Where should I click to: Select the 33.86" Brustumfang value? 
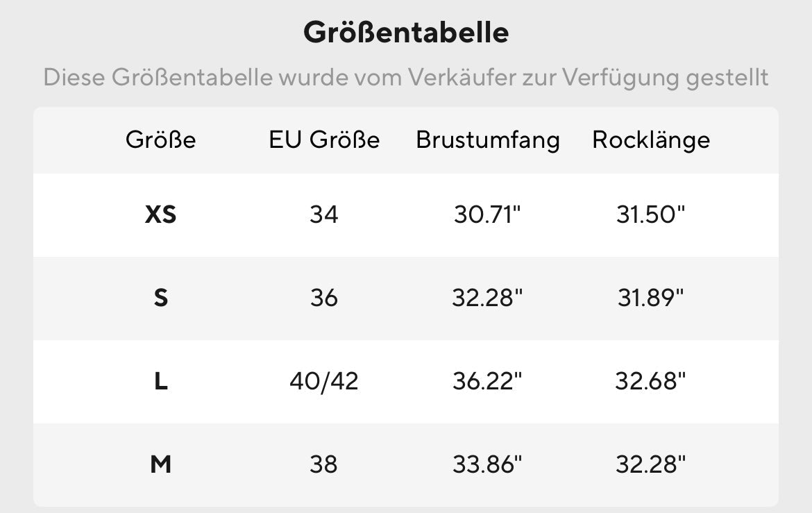coord(487,464)
